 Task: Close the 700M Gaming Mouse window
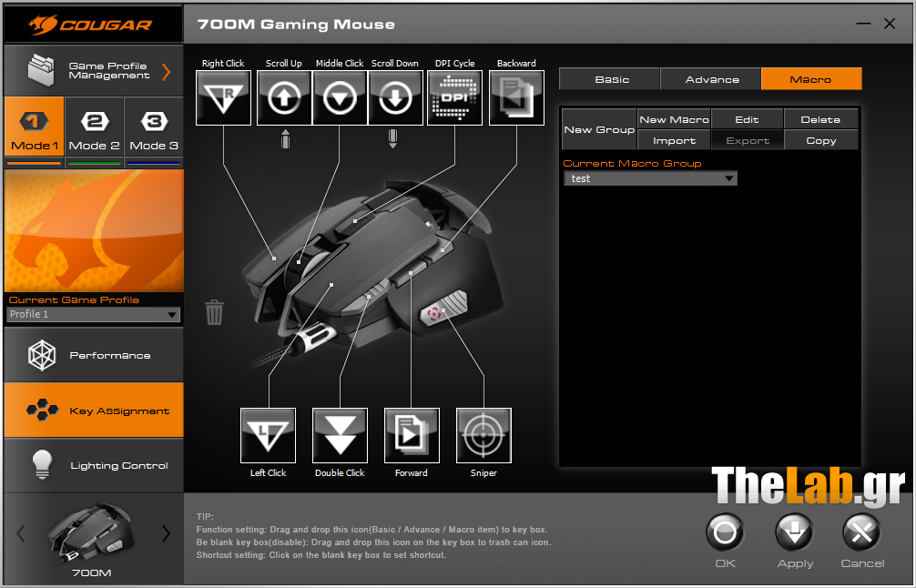click(890, 24)
